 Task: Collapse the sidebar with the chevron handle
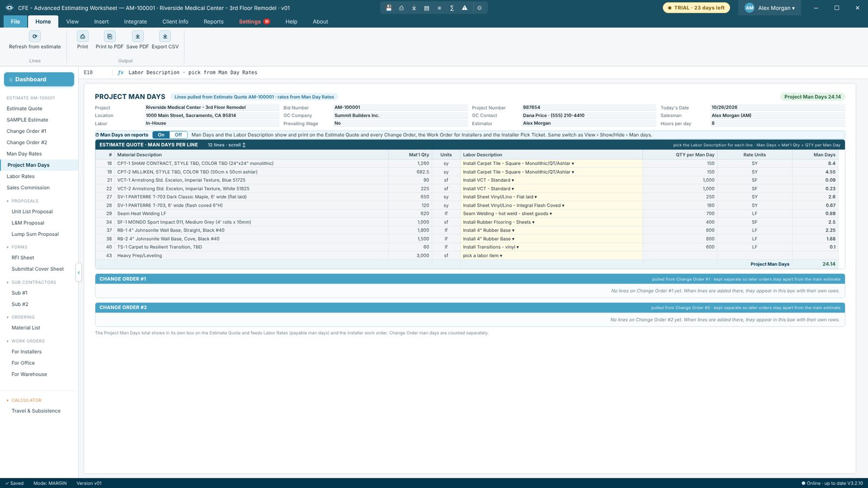point(79,273)
